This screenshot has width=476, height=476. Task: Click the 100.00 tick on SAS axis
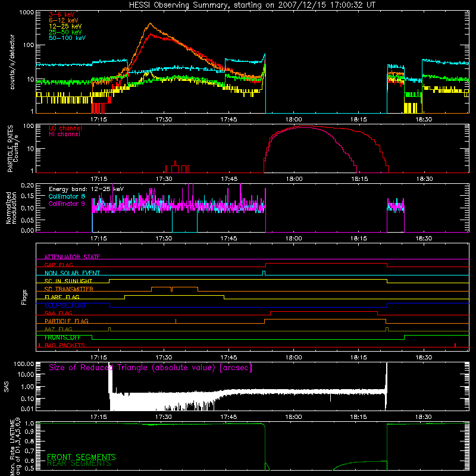tap(24, 364)
